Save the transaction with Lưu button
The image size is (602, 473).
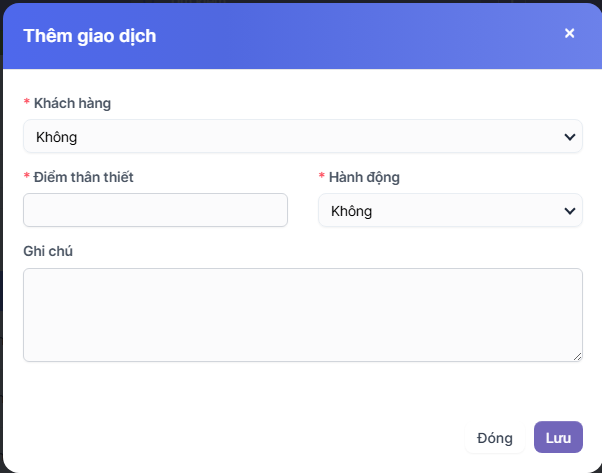click(558, 438)
